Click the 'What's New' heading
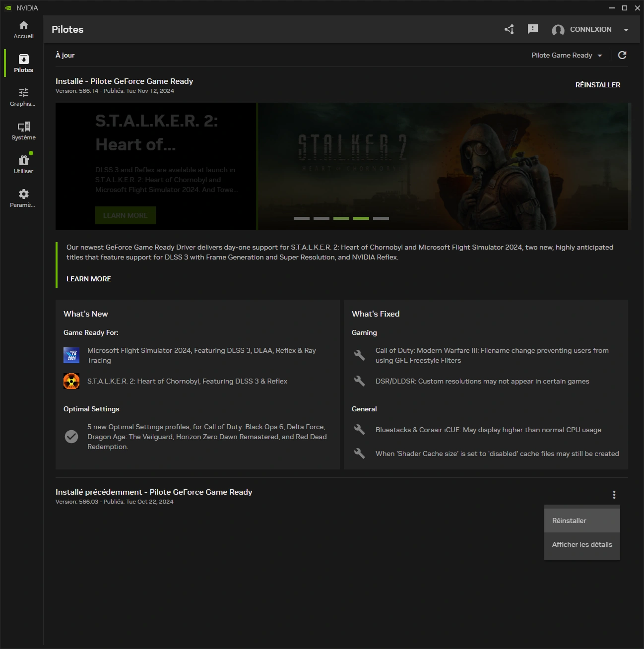The width and height of the screenshot is (644, 649). 86,314
